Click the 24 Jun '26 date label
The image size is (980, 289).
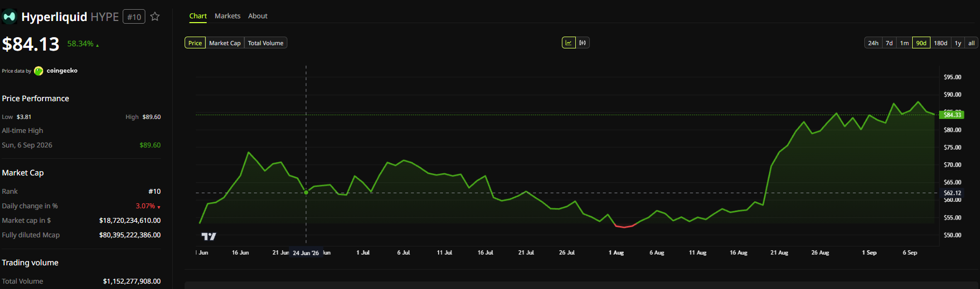tap(306, 253)
